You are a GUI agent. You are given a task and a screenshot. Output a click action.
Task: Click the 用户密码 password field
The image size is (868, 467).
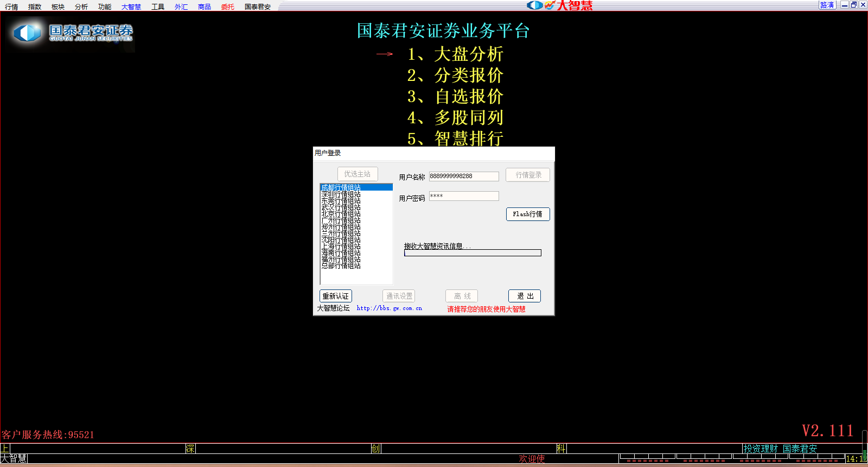point(464,196)
